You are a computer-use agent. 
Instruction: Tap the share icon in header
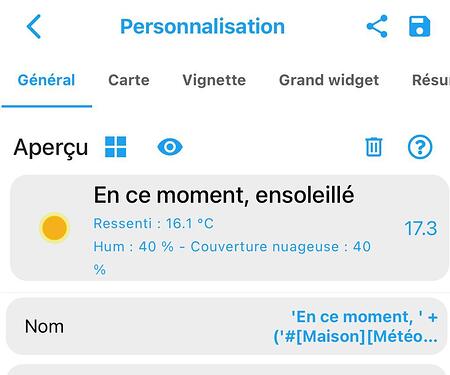coord(377,26)
